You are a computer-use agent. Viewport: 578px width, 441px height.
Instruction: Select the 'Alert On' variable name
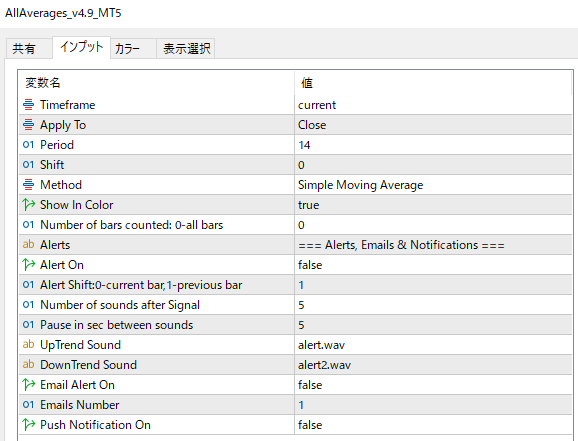[x=62, y=265]
